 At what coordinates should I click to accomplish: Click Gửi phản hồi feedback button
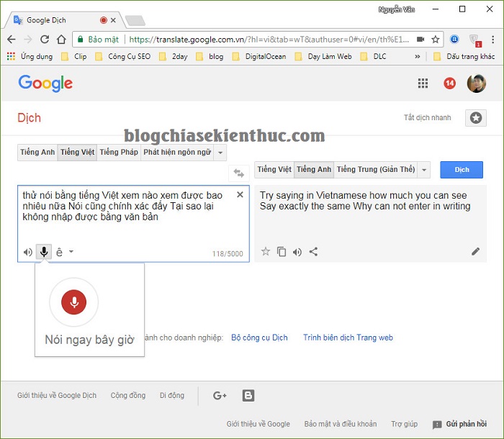coord(459,424)
